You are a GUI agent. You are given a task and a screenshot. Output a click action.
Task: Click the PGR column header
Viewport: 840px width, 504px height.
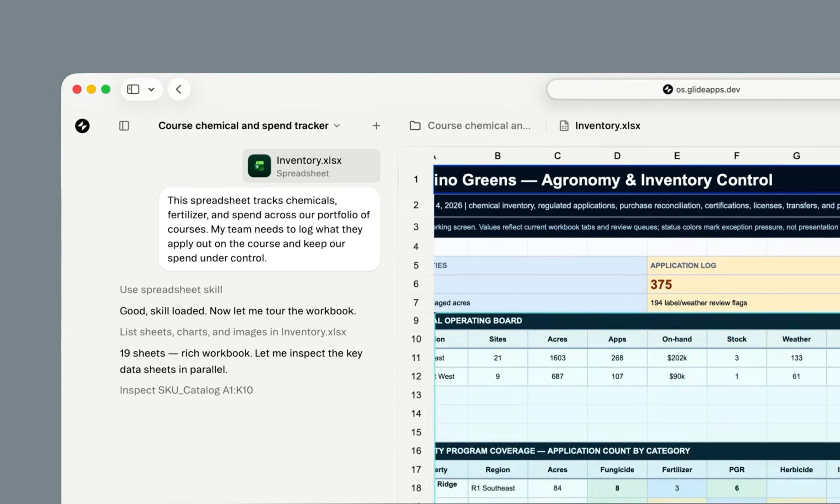pyautogui.click(x=737, y=469)
